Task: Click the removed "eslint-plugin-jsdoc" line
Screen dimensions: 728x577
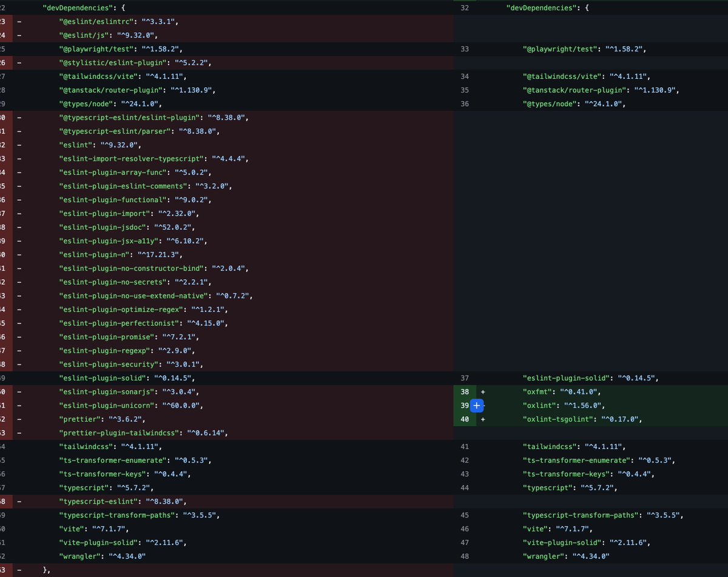Action: [227, 228]
